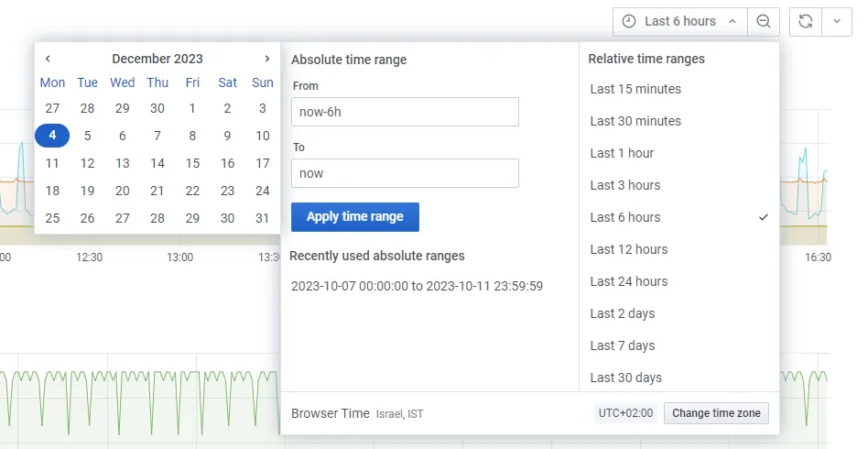
Task: Click the Wed weekday header
Action: click(x=123, y=82)
